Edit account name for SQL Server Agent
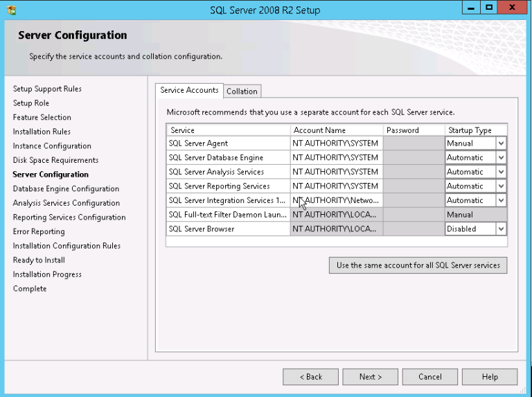Viewport: 532px width, 397px height. [x=337, y=143]
